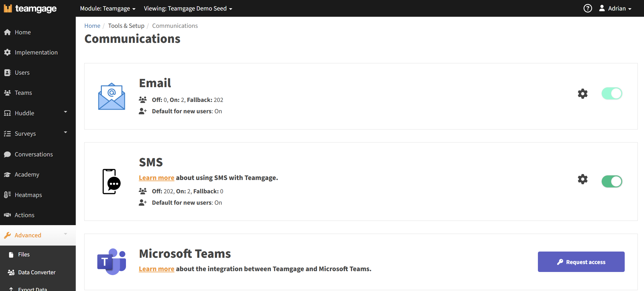Click the Microsoft Teams logo

111,261
